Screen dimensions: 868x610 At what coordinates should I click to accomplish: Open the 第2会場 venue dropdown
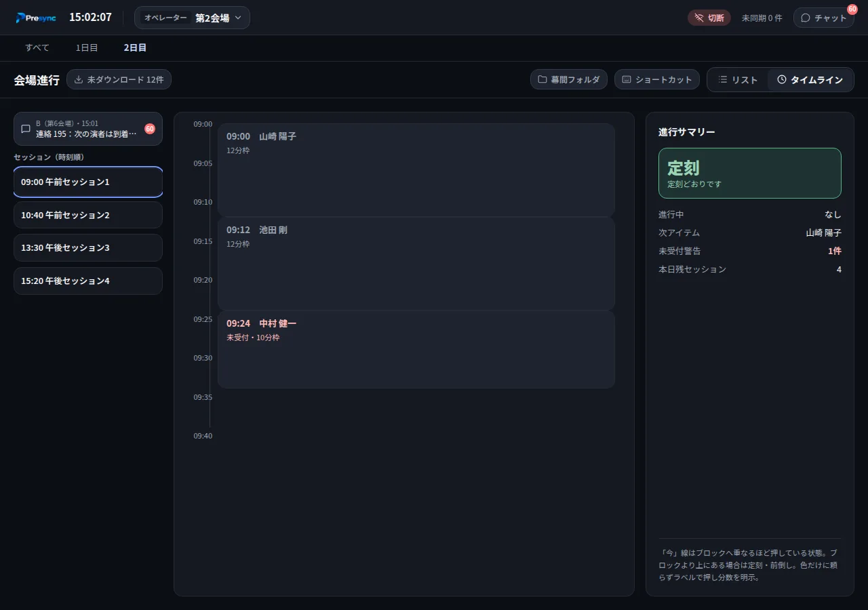[192, 18]
